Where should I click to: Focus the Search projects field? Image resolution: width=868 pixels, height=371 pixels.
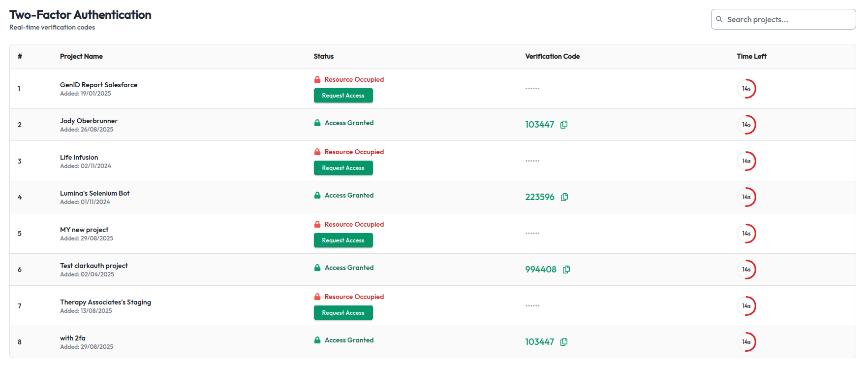click(x=787, y=19)
